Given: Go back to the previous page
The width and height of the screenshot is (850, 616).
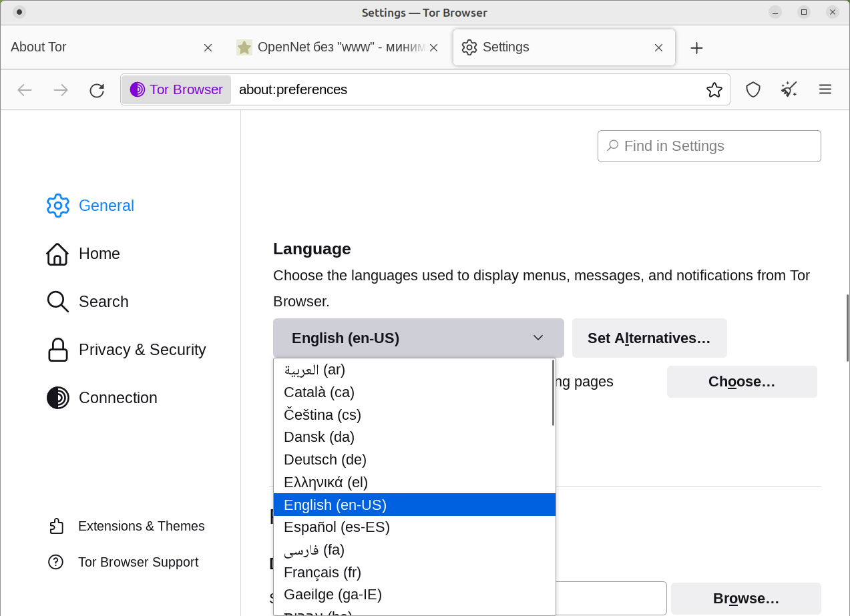Looking at the screenshot, I should (x=25, y=90).
